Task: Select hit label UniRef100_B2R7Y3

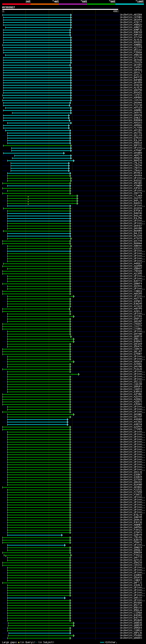Action: (x=131, y=281)
